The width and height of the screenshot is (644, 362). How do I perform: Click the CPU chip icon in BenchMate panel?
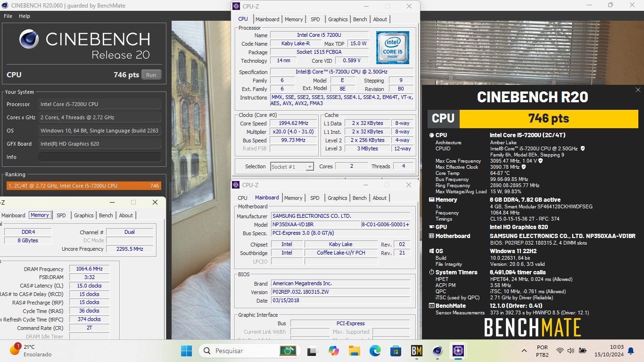[432, 135]
